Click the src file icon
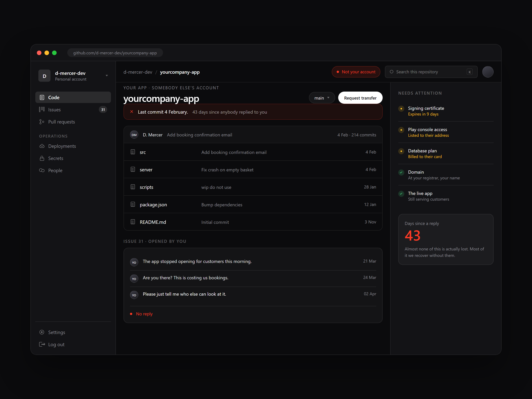This screenshot has width=532, height=399. point(133,152)
